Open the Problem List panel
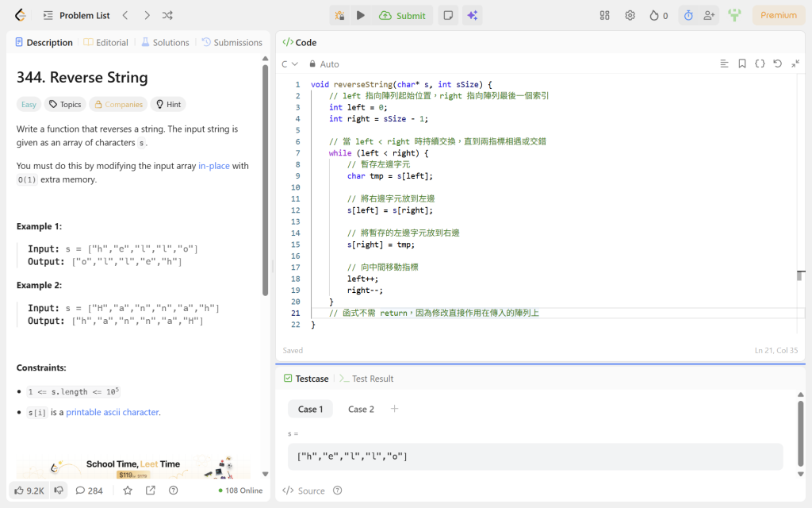This screenshot has height=508, width=812. click(x=77, y=16)
